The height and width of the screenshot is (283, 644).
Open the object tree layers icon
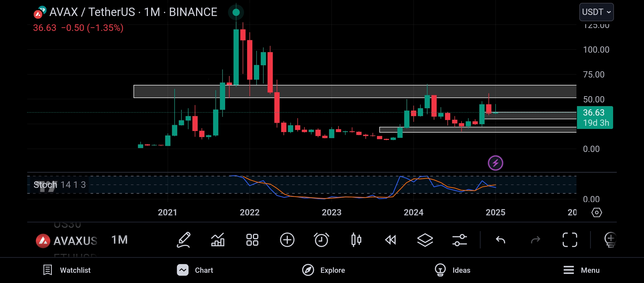425,240
